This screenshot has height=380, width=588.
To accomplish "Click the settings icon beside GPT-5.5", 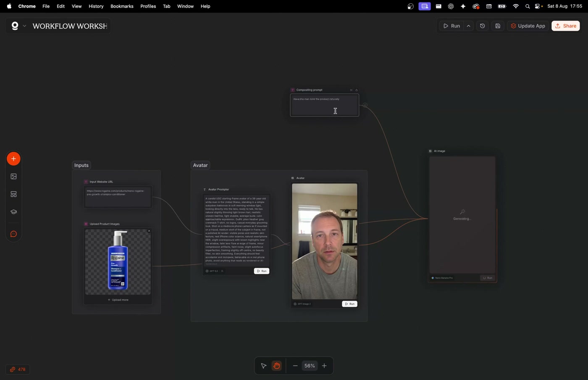I will [x=222, y=271].
